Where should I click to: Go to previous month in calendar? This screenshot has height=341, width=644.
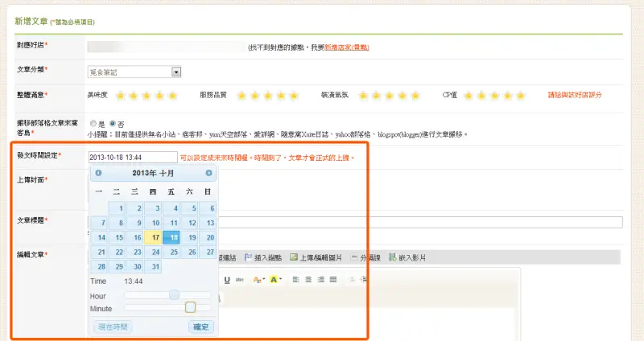pyautogui.click(x=98, y=173)
